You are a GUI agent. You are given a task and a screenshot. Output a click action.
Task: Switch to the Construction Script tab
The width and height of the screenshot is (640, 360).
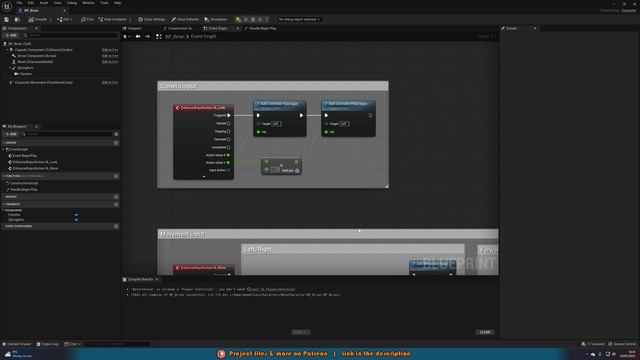click(178, 28)
